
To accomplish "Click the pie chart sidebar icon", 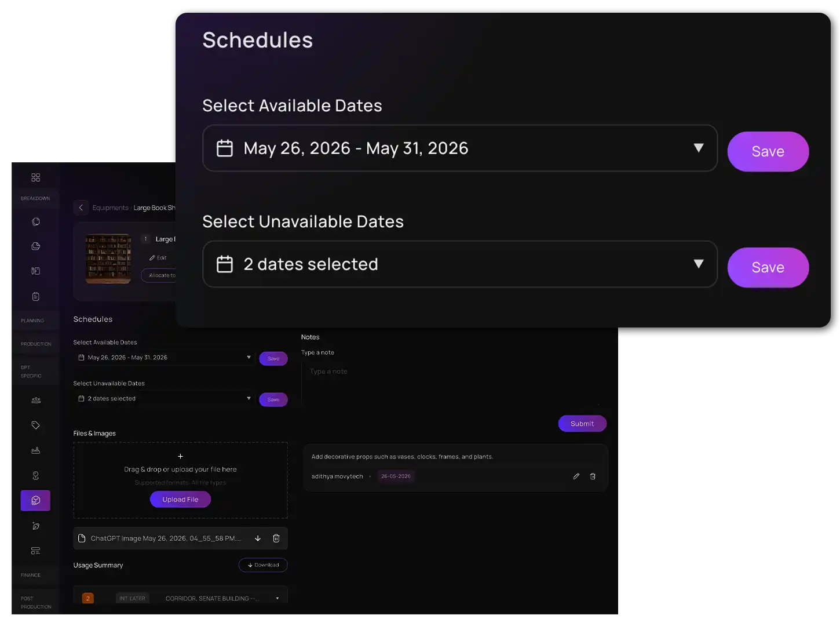I will click(x=35, y=246).
